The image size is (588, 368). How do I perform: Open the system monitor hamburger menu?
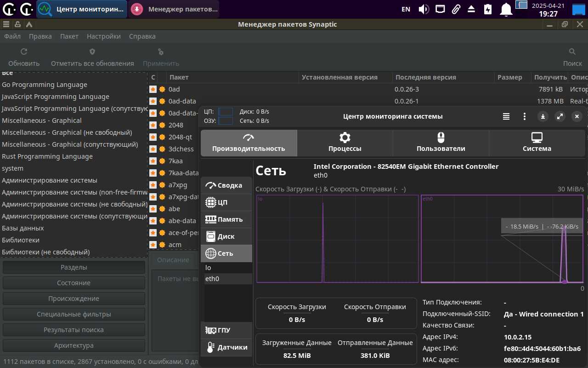pyautogui.click(x=506, y=117)
